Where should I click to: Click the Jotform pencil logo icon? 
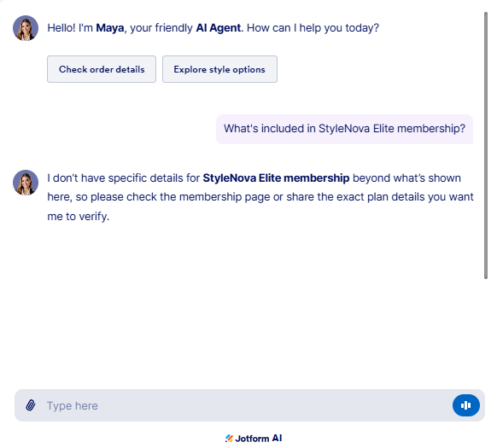[x=229, y=438]
